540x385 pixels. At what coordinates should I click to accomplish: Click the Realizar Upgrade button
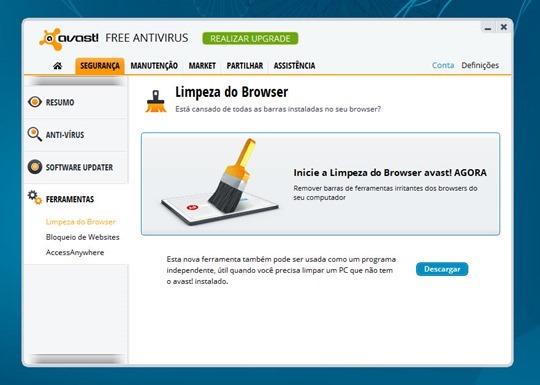[x=250, y=39]
